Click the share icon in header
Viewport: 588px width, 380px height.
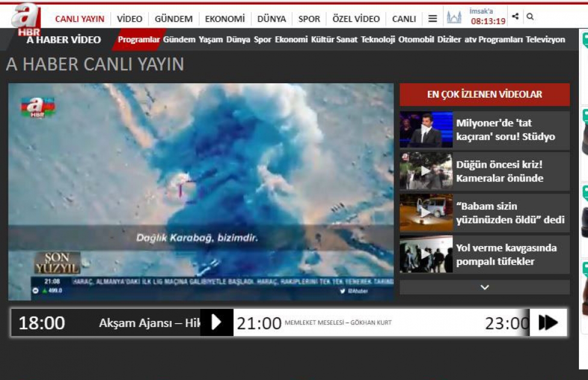click(x=516, y=16)
